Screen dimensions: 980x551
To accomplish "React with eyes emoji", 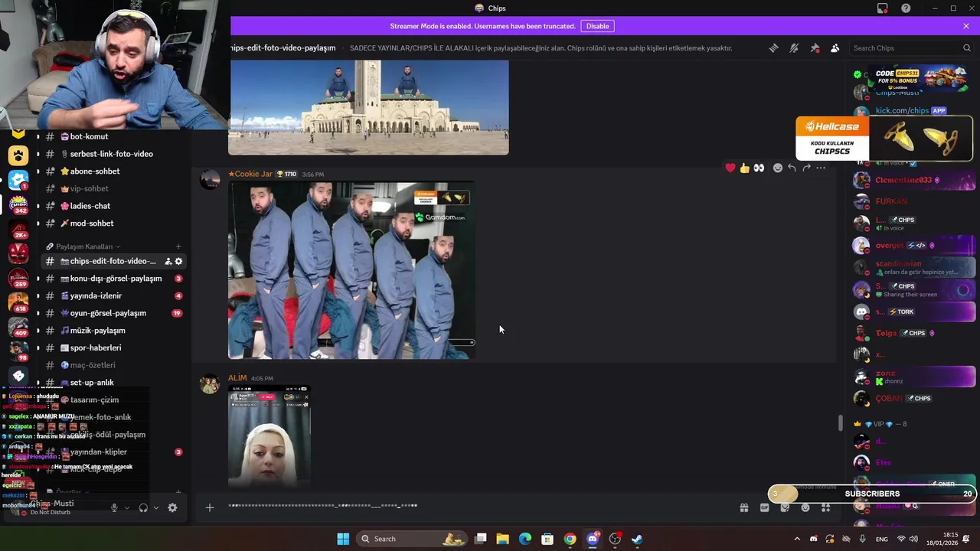I will (759, 168).
